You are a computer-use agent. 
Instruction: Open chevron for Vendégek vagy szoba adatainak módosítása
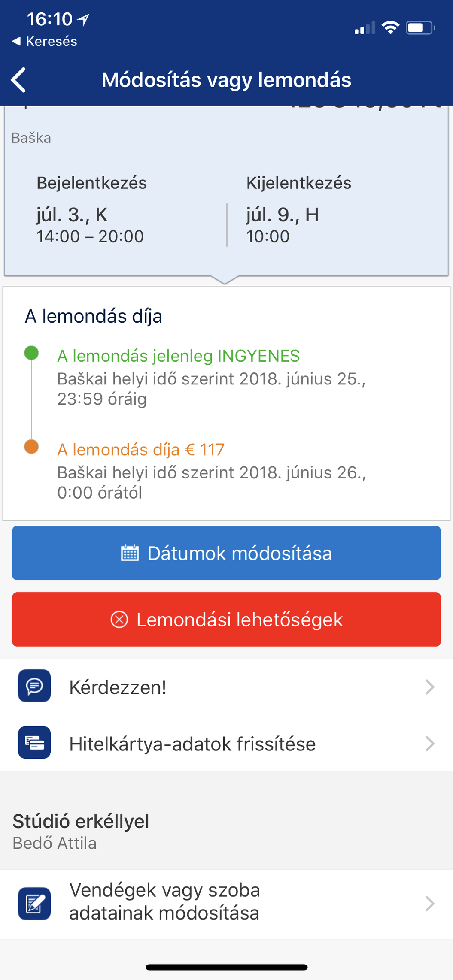[x=429, y=904]
